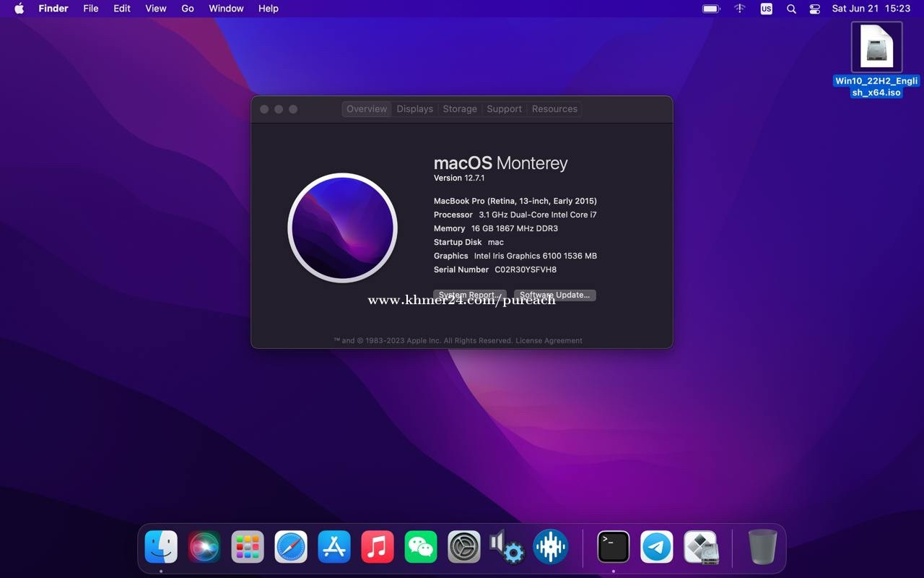Open the License Agreement link
Screen dimensions: 924x578
(x=549, y=340)
